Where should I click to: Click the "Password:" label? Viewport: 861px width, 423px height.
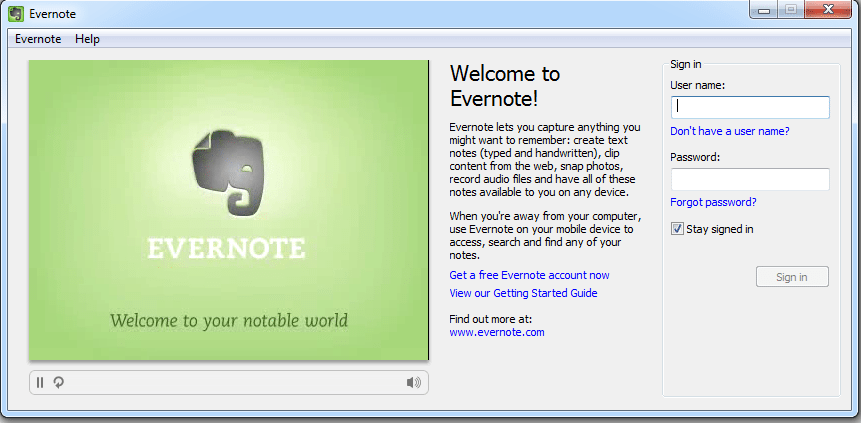[695, 157]
